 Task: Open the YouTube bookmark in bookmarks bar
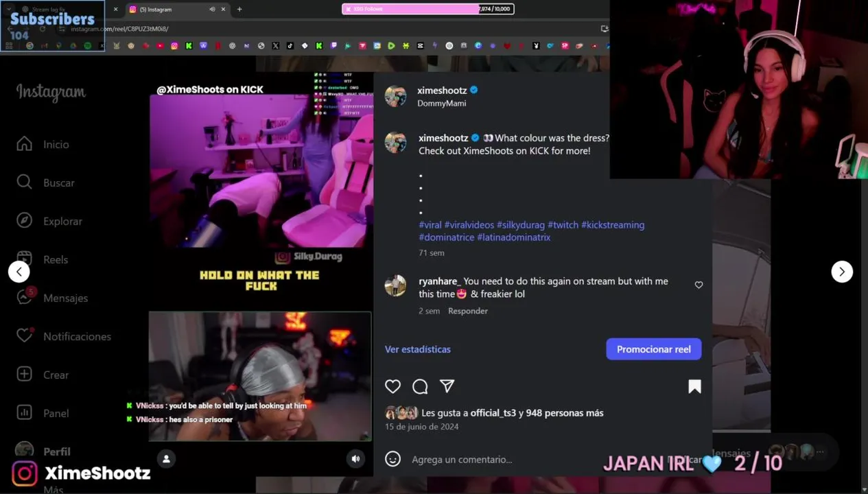(x=160, y=46)
